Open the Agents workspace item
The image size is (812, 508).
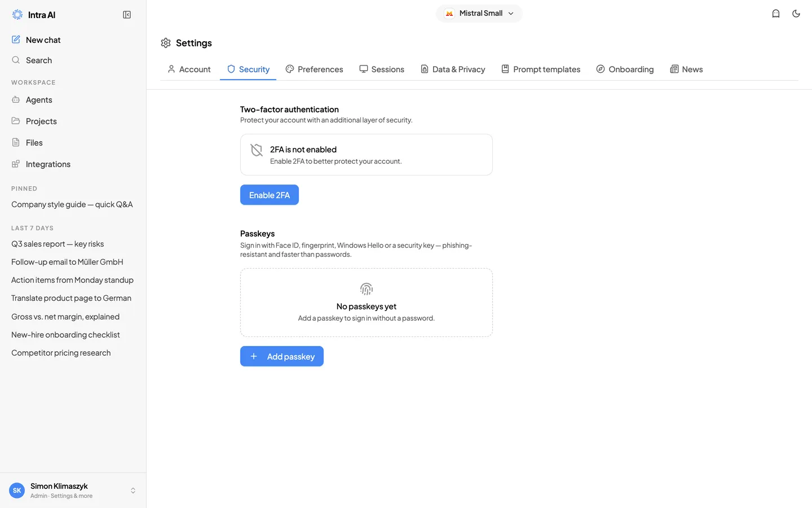[x=73, y=99]
